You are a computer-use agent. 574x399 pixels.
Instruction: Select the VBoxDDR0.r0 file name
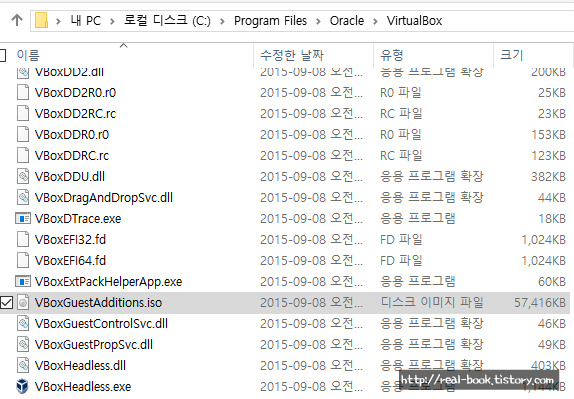click(x=72, y=134)
